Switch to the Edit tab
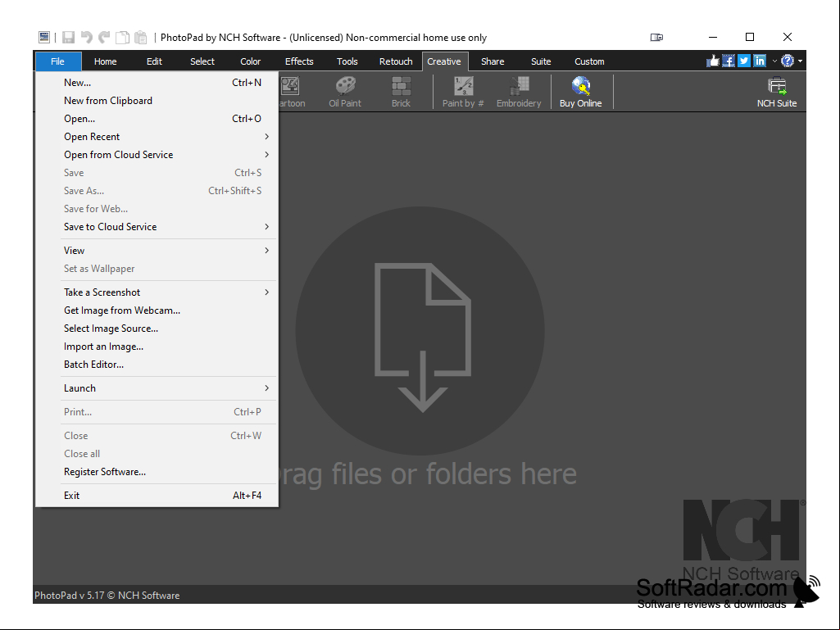The width and height of the screenshot is (840, 630). coord(154,61)
